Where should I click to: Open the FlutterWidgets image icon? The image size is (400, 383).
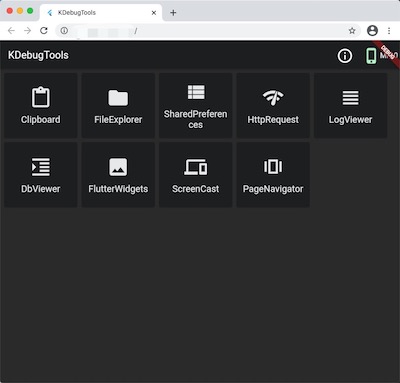(x=118, y=167)
